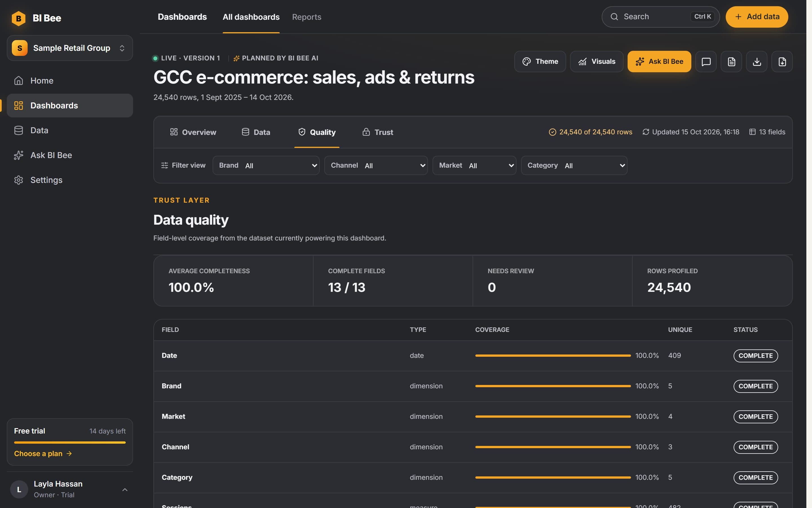Image resolution: width=812 pixels, height=508 pixels.
Task: Click the Sample Retail Group avatar
Action: 20,48
